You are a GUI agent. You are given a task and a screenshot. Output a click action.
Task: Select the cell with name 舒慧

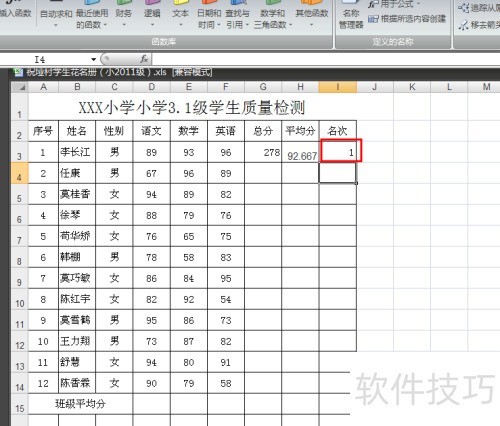pos(77,362)
